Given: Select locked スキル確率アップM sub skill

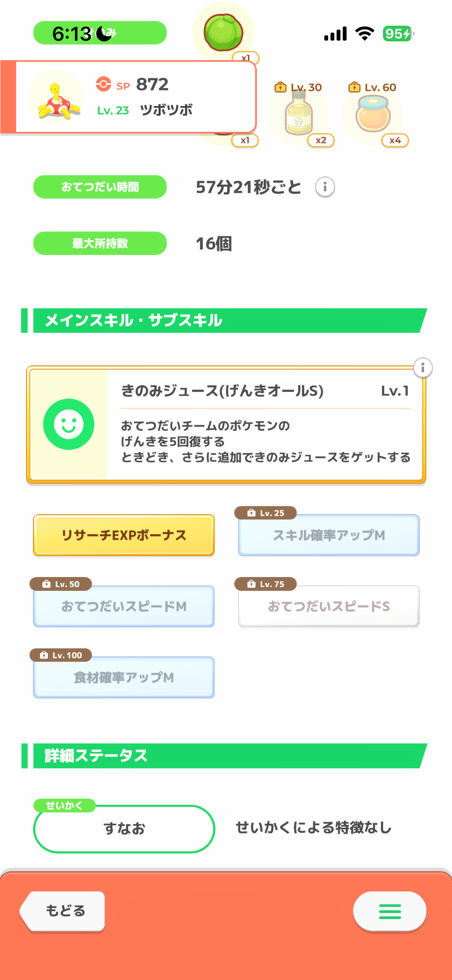Looking at the screenshot, I should 329,535.
